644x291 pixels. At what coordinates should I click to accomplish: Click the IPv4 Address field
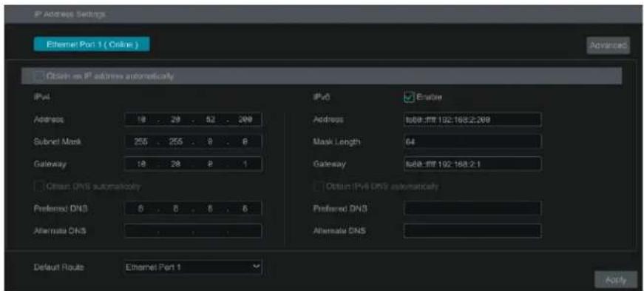click(193, 119)
